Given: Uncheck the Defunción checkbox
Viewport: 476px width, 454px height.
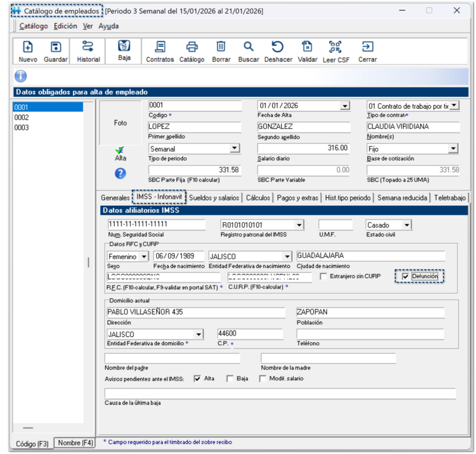Looking at the screenshot, I should pos(406,277).
